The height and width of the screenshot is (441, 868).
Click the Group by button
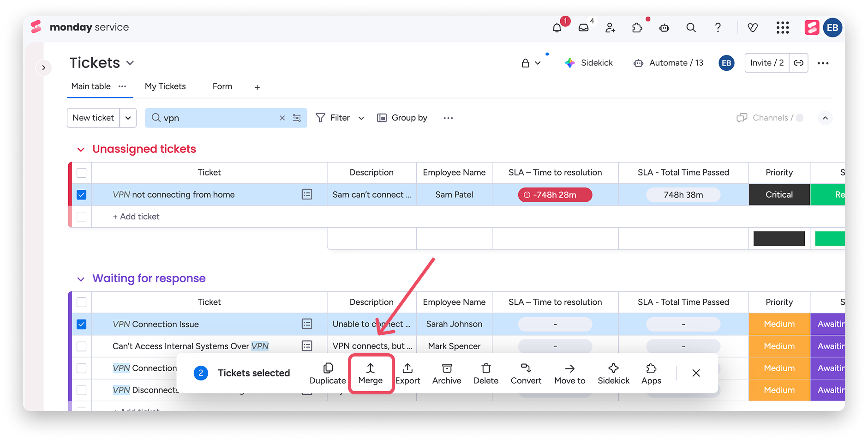click(x=402, y=118)
